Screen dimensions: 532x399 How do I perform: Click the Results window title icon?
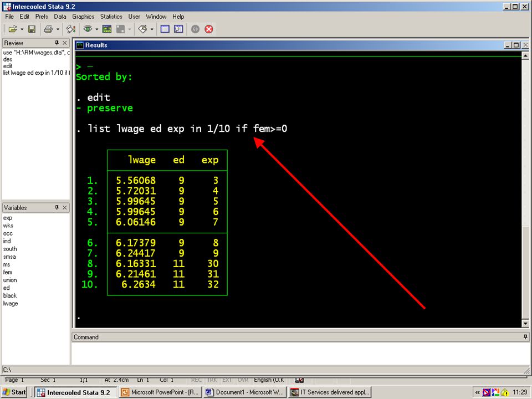pos(80,45)
